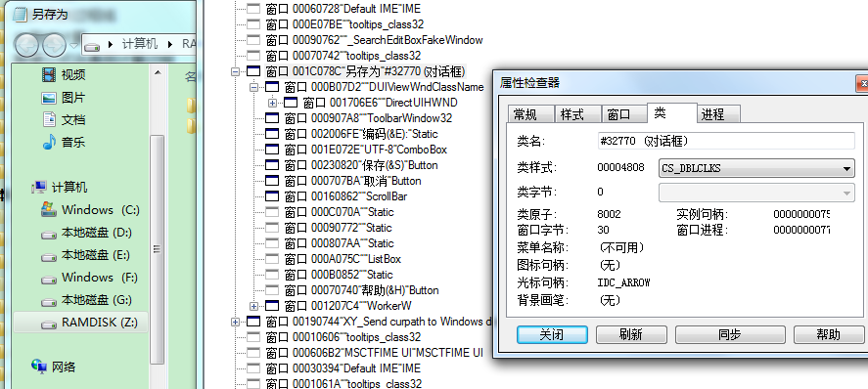Image resolution: width=868 pixels, height=389 pixels.
Task: Select 000807AA Static row
Action: click(x=339, y=243)
